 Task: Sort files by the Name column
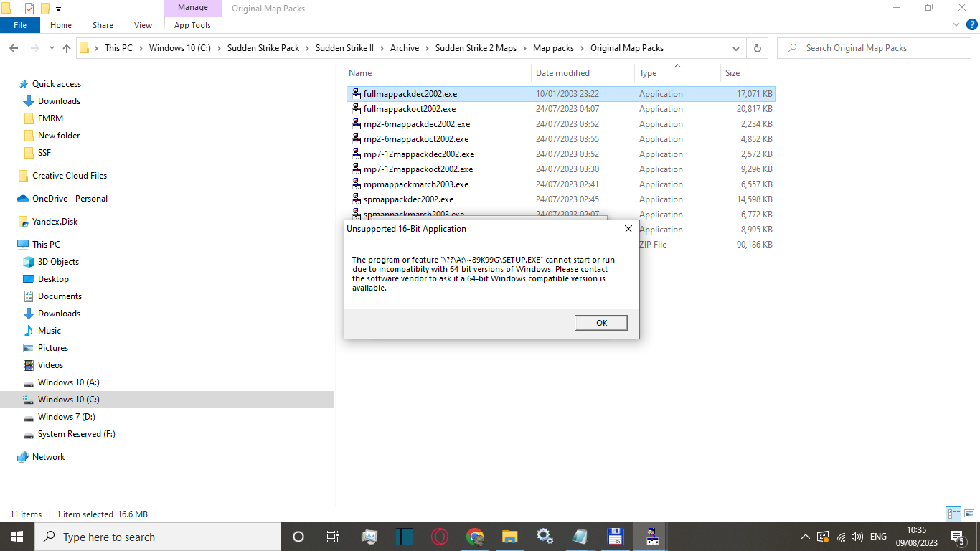[360, 73]
